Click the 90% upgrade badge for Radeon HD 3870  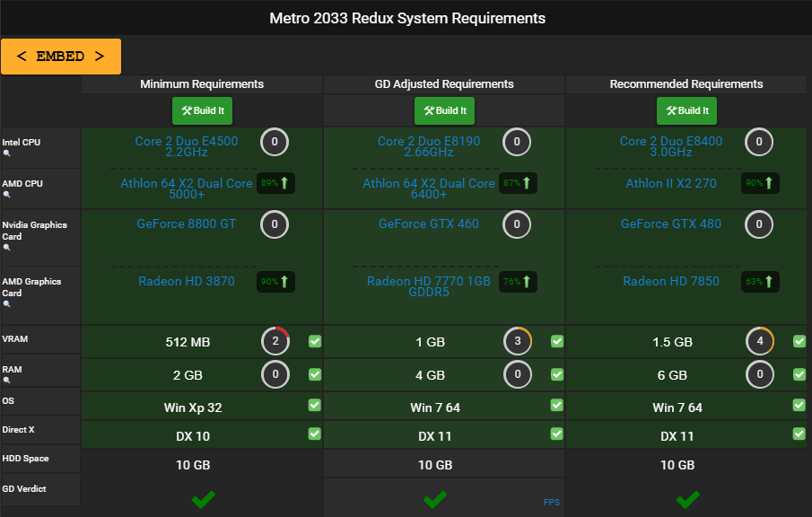pos(275,282)
